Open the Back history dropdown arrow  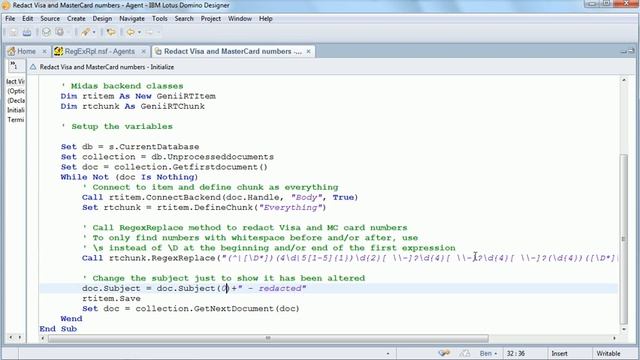pos(139,32)
